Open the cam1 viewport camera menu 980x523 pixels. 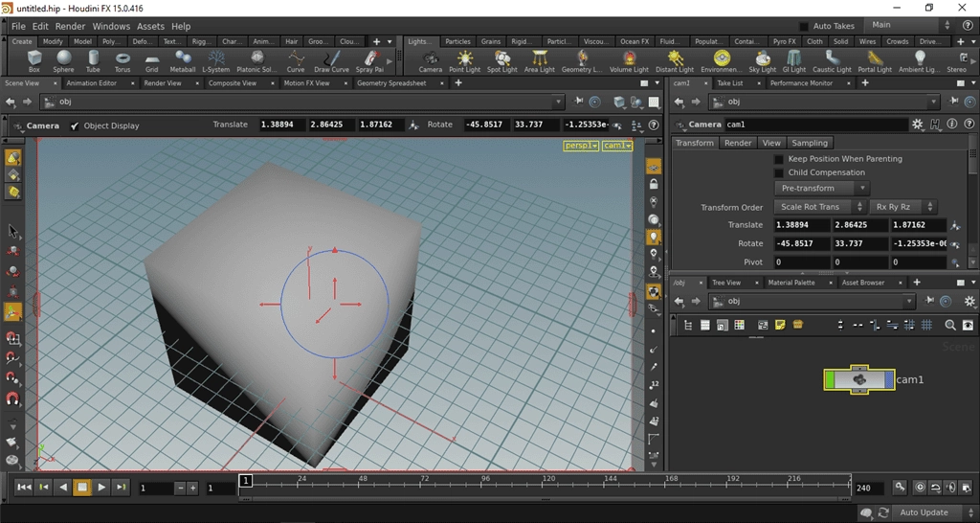[x=617, y=146]
